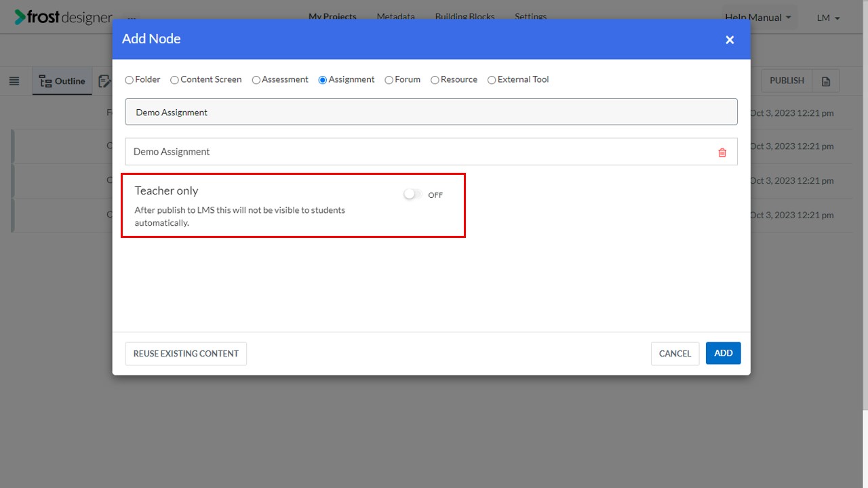
Task: Select the Assignment radio button
Action: click(x=323, y=80)
